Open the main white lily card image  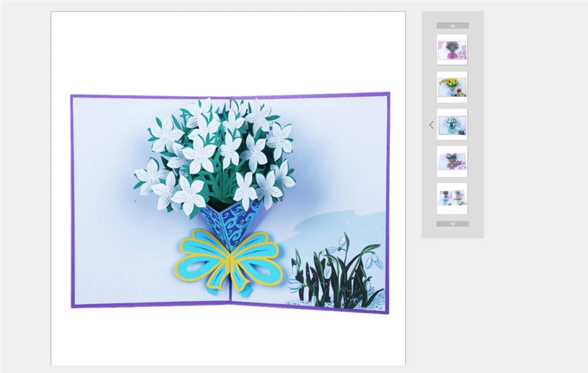pos(229,189)
